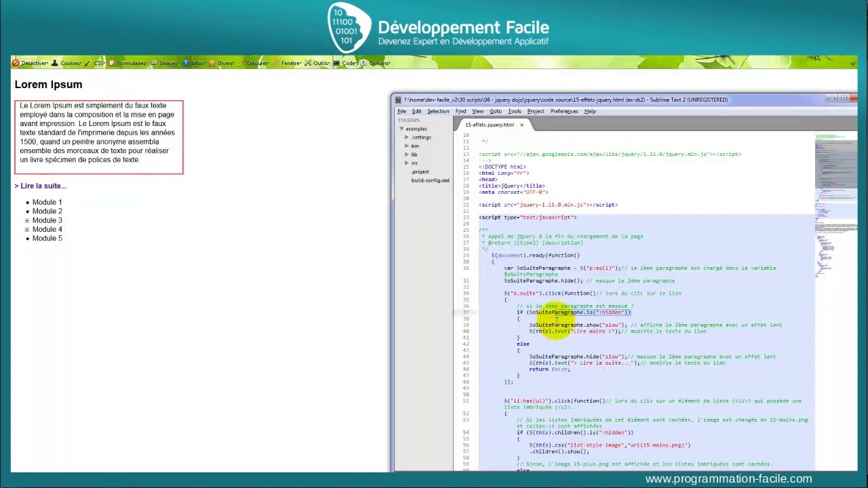Screen dimensions: 868x488
Task: Open the Project menu
Action: click(536, 111)
